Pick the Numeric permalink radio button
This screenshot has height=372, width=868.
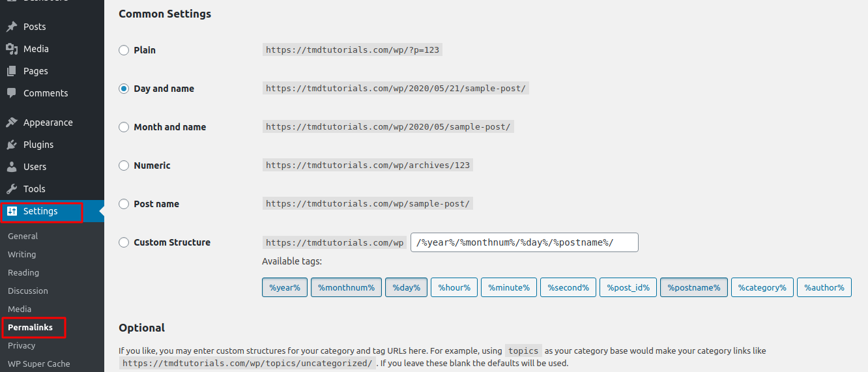pyautogui.click(x=124, y=165)
